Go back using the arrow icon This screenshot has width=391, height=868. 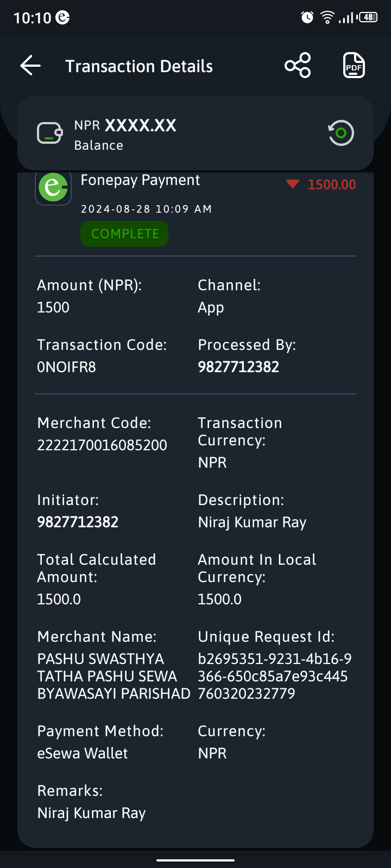click(x=30, y=66)
